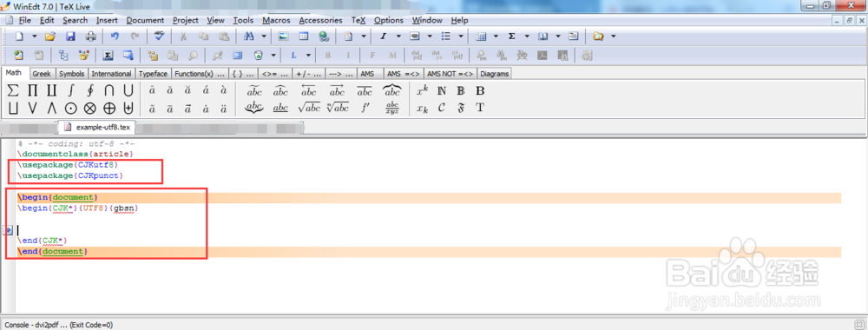Click the console expand icon in status bar
Viewport: 868px width, 330px height.
click(x=858, y=325)
